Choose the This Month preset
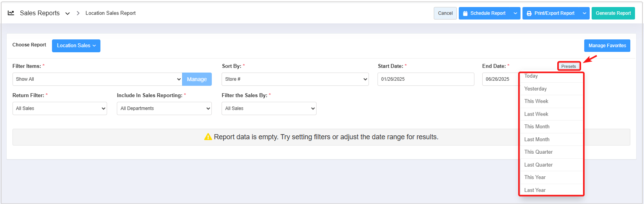644x204 pixels. point(537,127)
